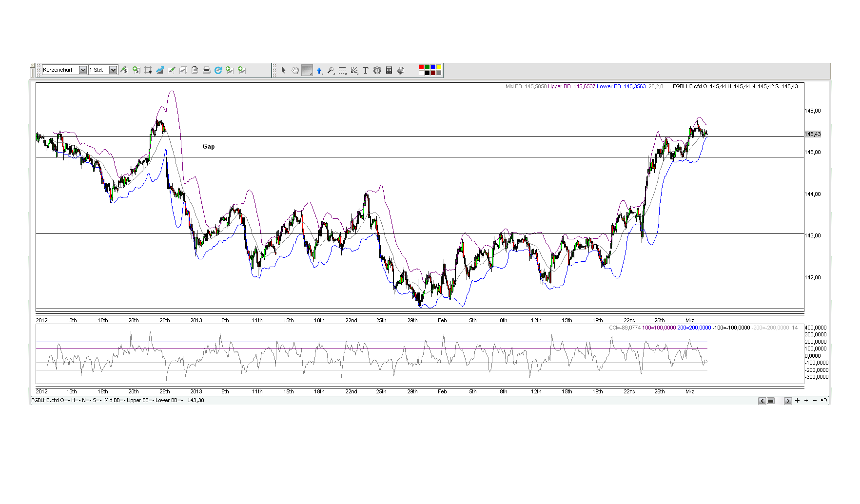Click the right scroll arrow below the chart
This screenshot has height=504, width=860.
788,401
